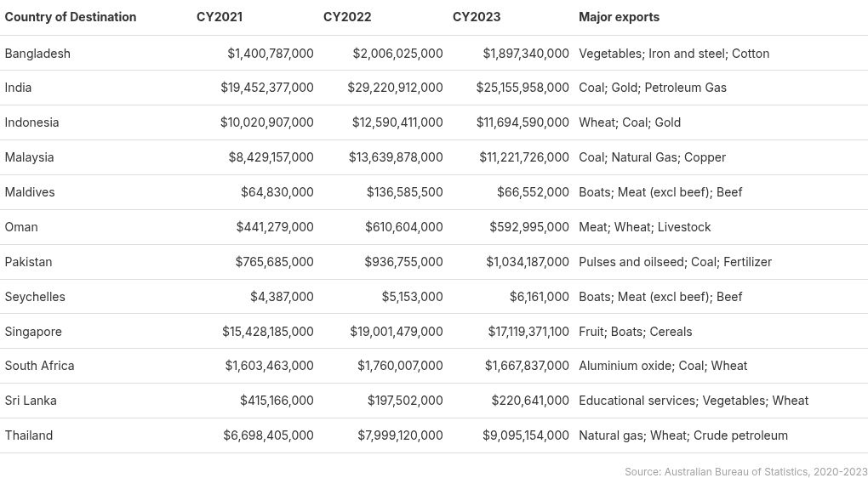Select the Maldives CY2023 value $66,552,000
This screenshot has width=868, height=478.
[533, 192]
